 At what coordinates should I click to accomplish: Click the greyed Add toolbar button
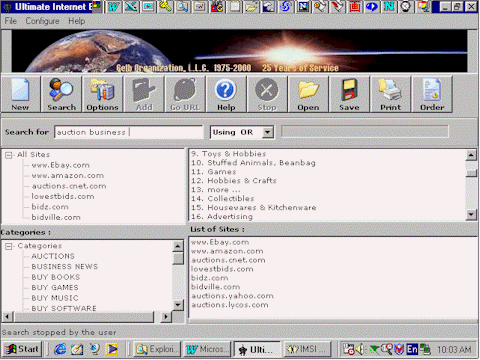(x=144, y=94)
